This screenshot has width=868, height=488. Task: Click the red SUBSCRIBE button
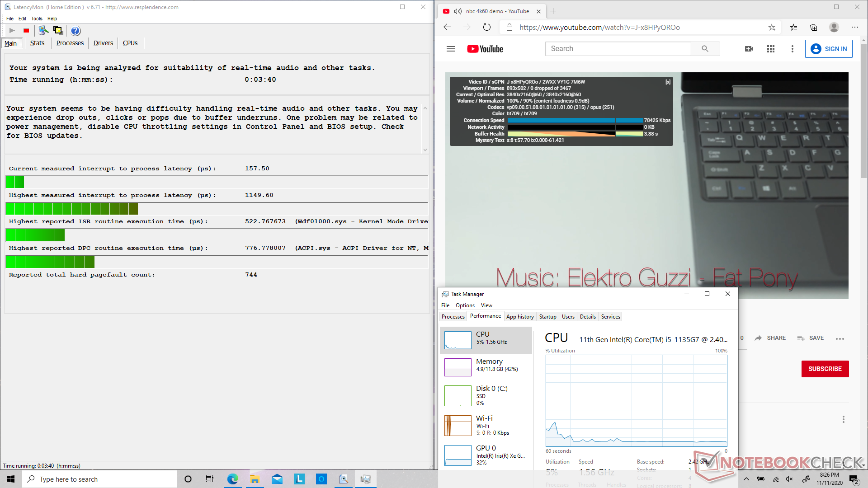pyautogui.click(x=825, y=369)
